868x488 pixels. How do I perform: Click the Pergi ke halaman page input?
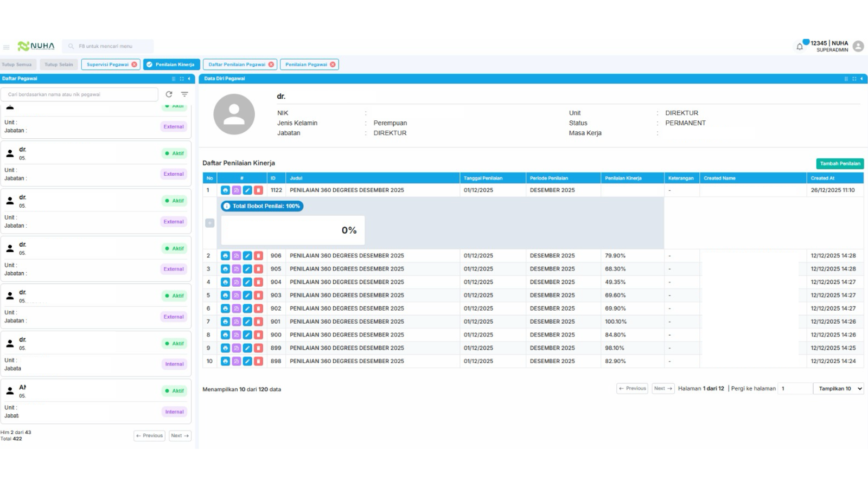click(794, 388)
